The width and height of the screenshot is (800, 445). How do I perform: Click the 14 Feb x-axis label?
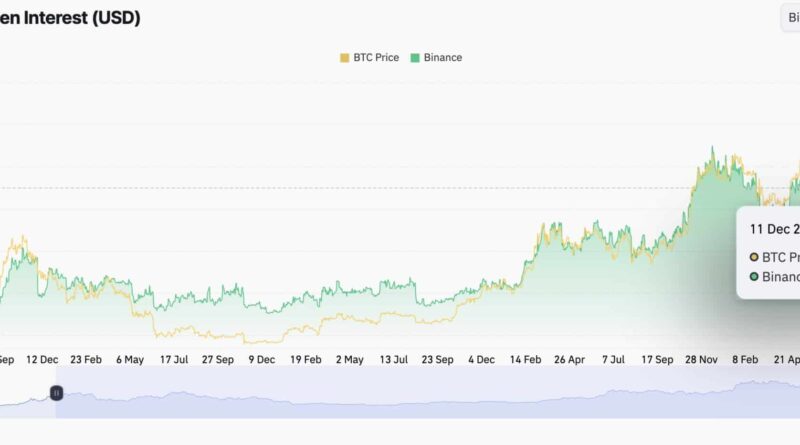point(526,358)
